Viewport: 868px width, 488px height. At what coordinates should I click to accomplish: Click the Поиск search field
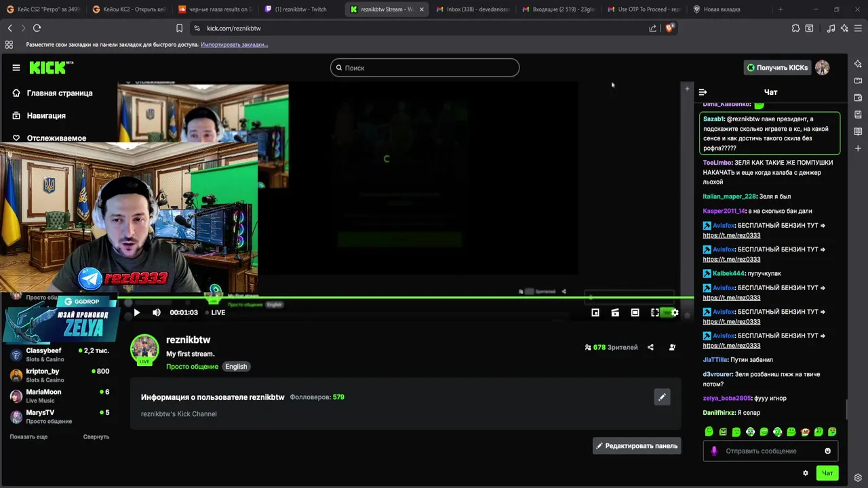click(x=425, y=68)
